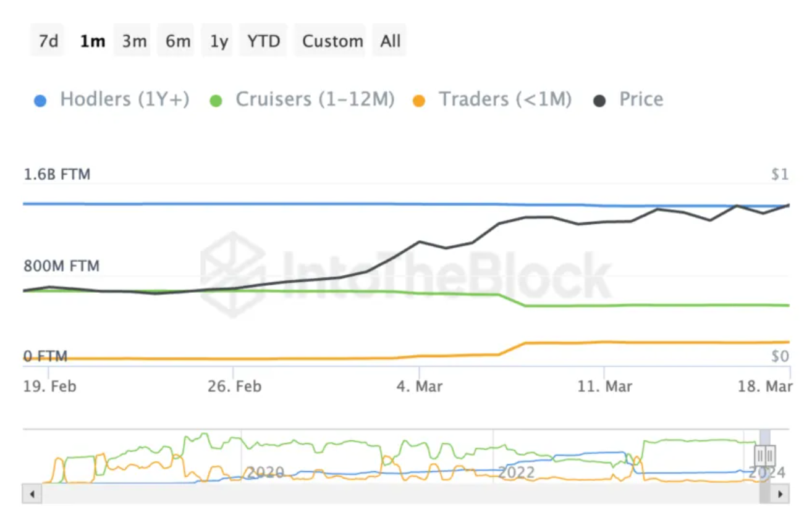
Task: Switch to the 3m time range
Action: [x=133, y=41]
